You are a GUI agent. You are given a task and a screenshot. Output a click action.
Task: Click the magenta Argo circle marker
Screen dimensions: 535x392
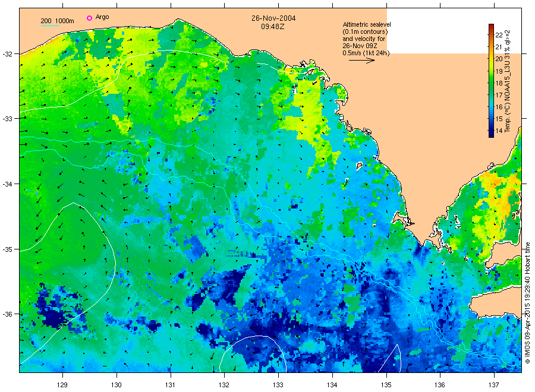89,18
